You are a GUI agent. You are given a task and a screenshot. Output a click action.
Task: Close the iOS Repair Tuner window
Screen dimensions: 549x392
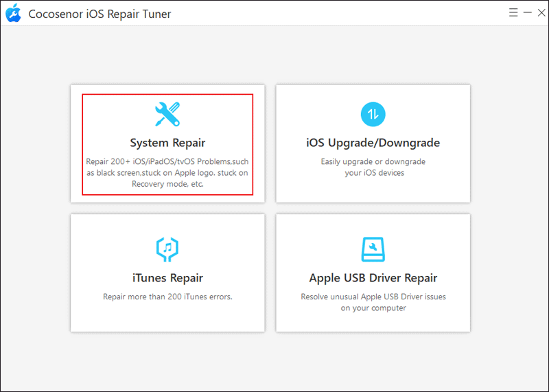point(541,12)
